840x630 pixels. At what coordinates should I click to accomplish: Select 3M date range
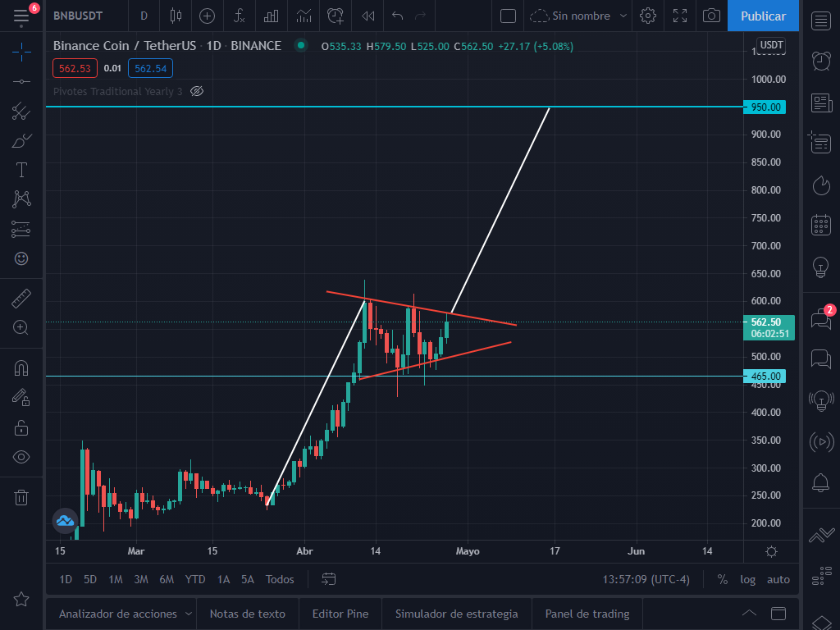141,579
